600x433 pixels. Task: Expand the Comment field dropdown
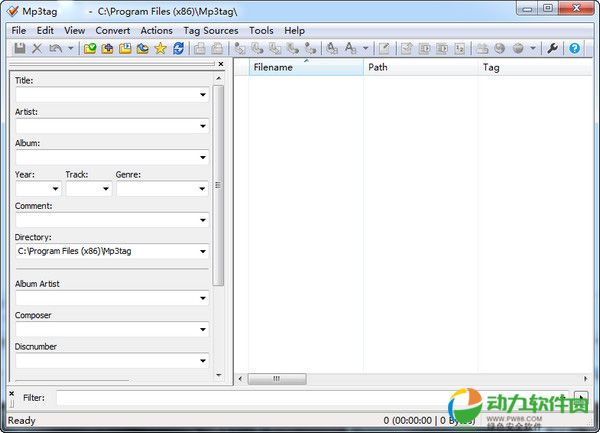tap(203, 220)
